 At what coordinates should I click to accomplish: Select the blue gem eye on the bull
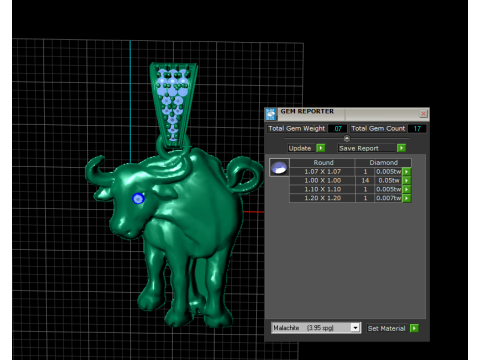(138, 198)
